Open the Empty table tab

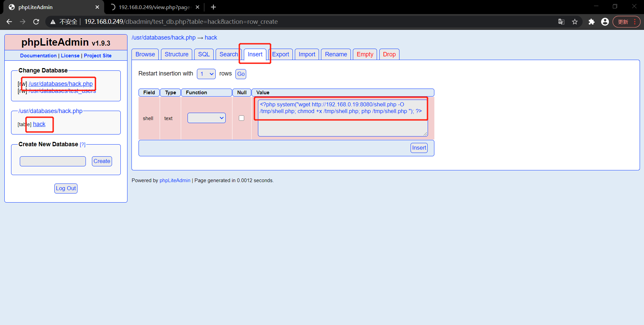365,54
